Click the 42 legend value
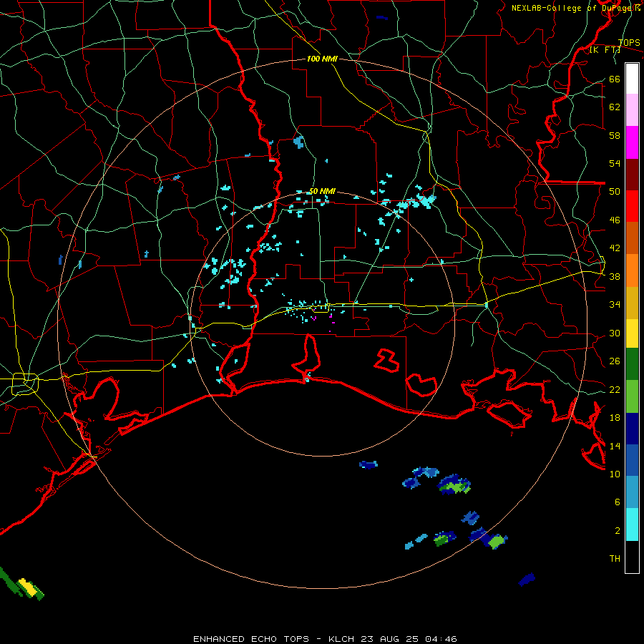Screen dimensions: 644x644 [615, 248]
